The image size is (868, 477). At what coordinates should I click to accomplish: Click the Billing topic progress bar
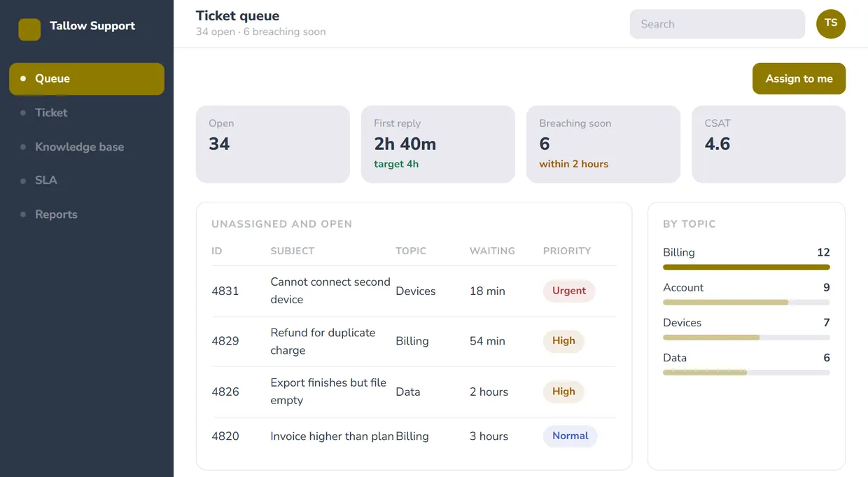click(x=746, y=267)
